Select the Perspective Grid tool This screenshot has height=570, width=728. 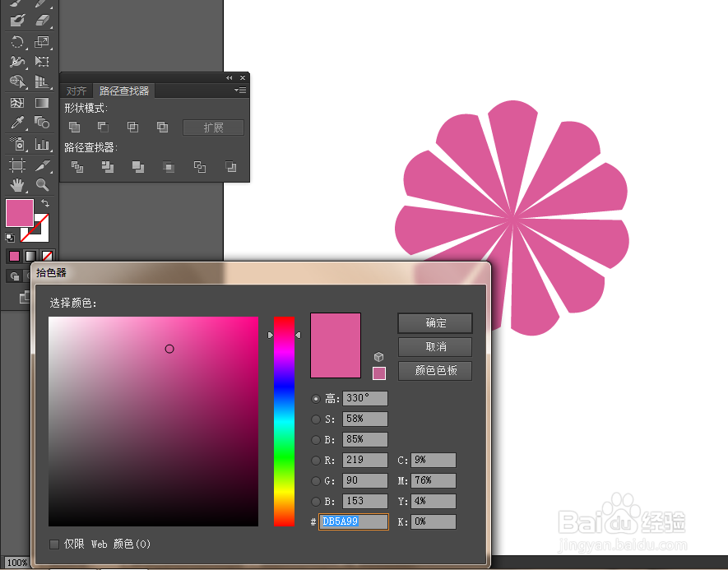click(x=42, y=81)
